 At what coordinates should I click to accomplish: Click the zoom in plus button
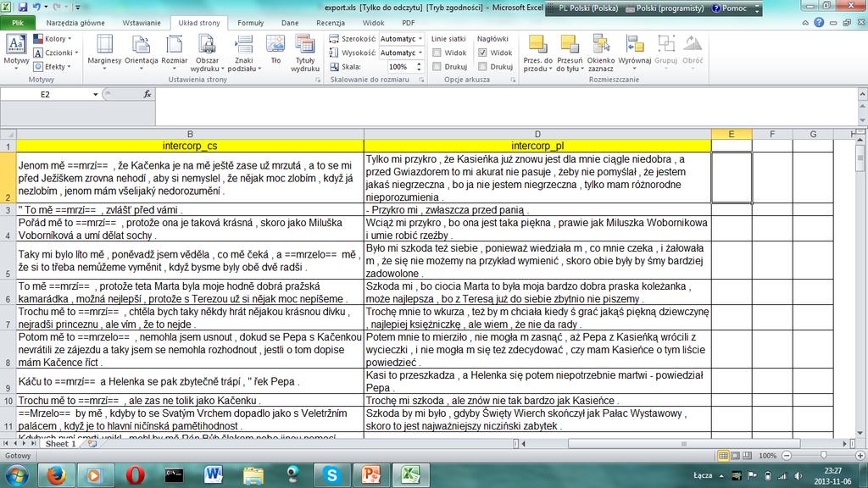click(860, 455)
